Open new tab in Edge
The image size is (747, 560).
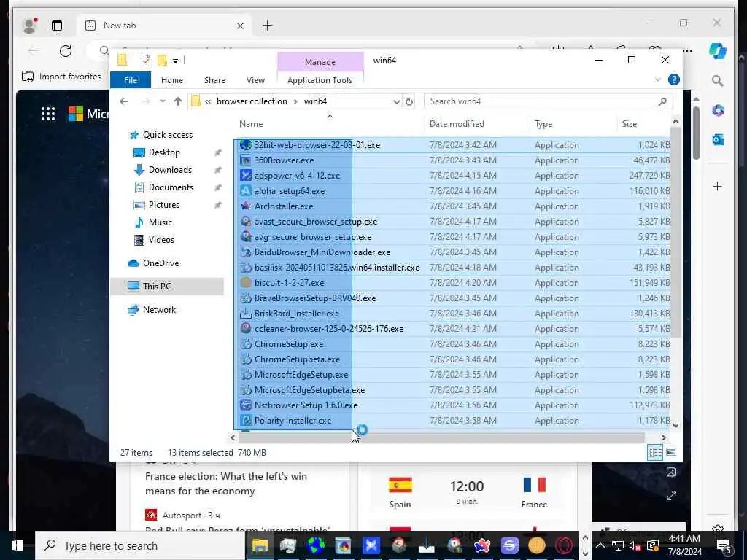(268, 26)
